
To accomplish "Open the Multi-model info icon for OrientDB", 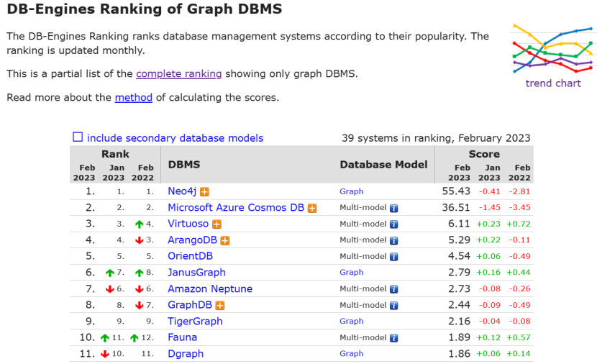I will [x=394, y=257].
